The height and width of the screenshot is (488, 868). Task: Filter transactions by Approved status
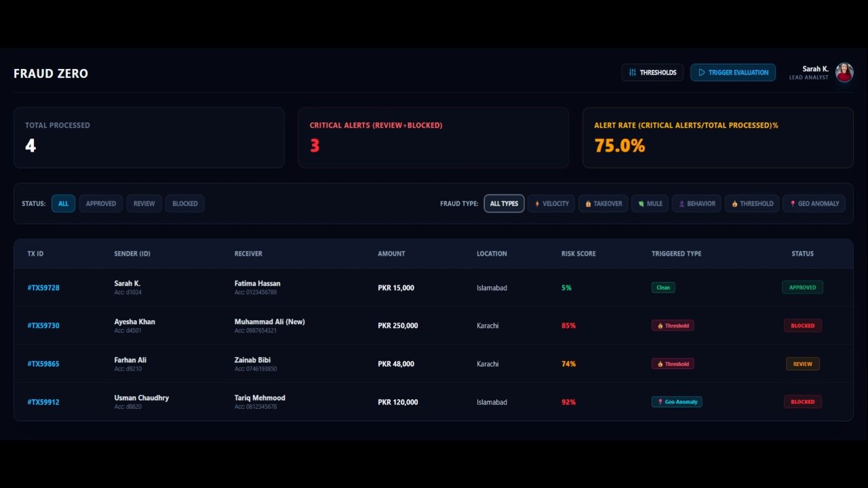[100, 203]
